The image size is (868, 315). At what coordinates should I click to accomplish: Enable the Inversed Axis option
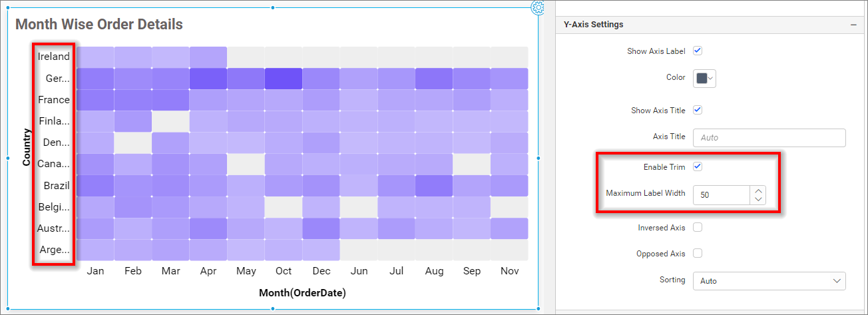click(x=698, y=227)
